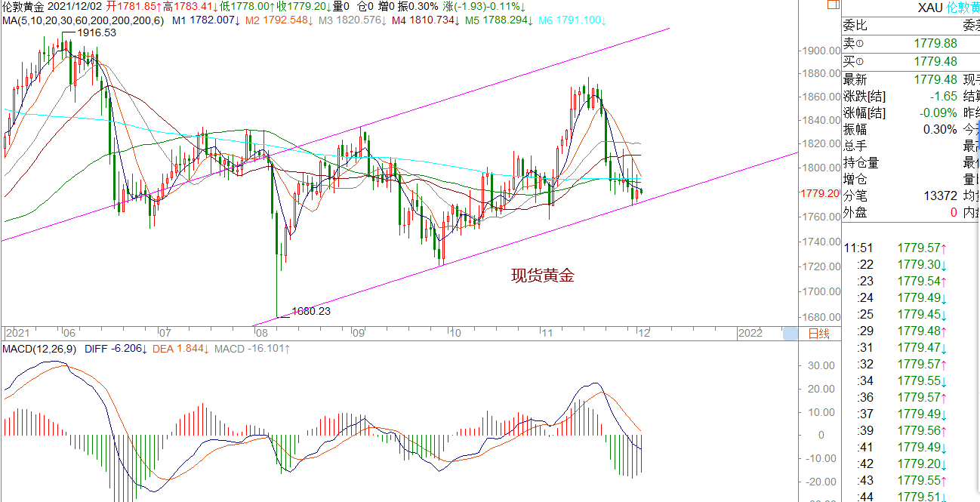980x502 pixels.
Task: Select the 08 month marker on time axis
Action: [261, 333]
